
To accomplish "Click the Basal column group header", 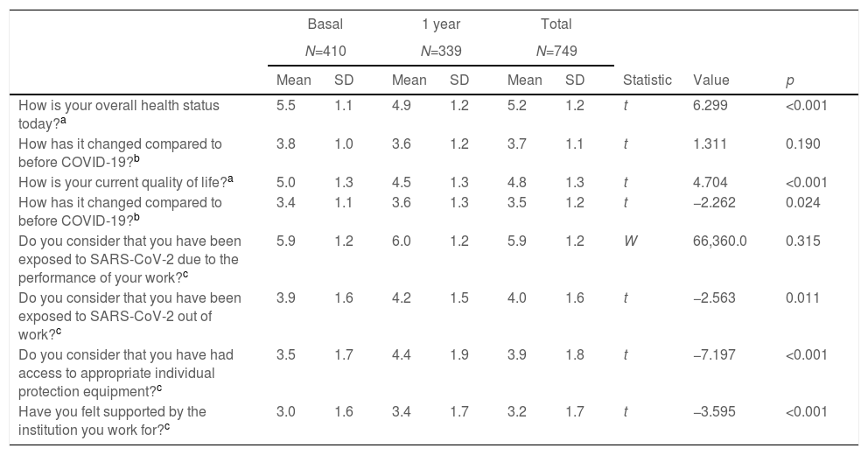I will point(325,24).
